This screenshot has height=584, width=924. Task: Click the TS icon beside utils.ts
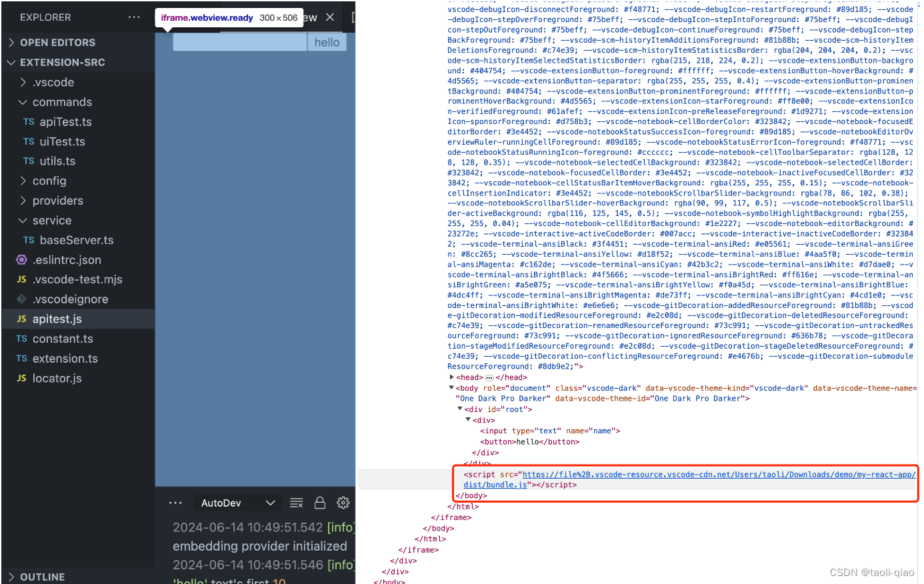pyautogui.click(x=29, y=161)
